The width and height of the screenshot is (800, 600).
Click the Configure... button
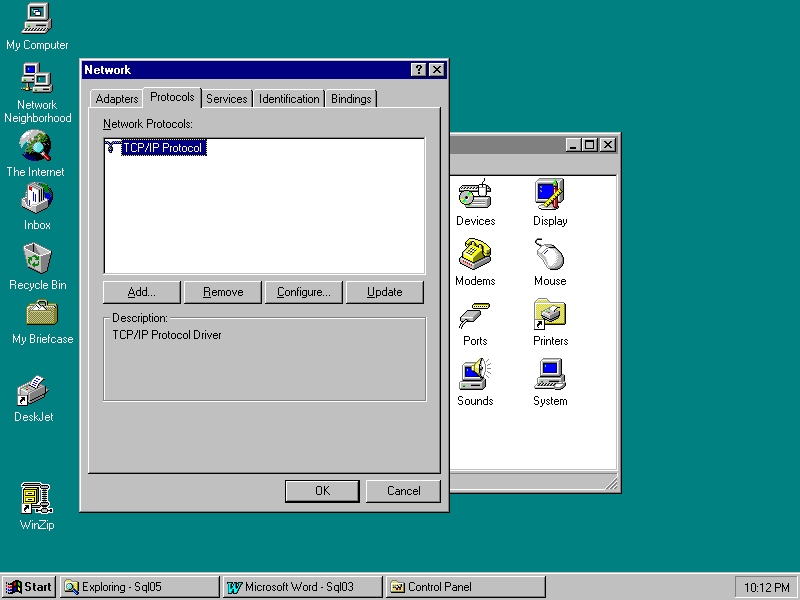[304, 292]
